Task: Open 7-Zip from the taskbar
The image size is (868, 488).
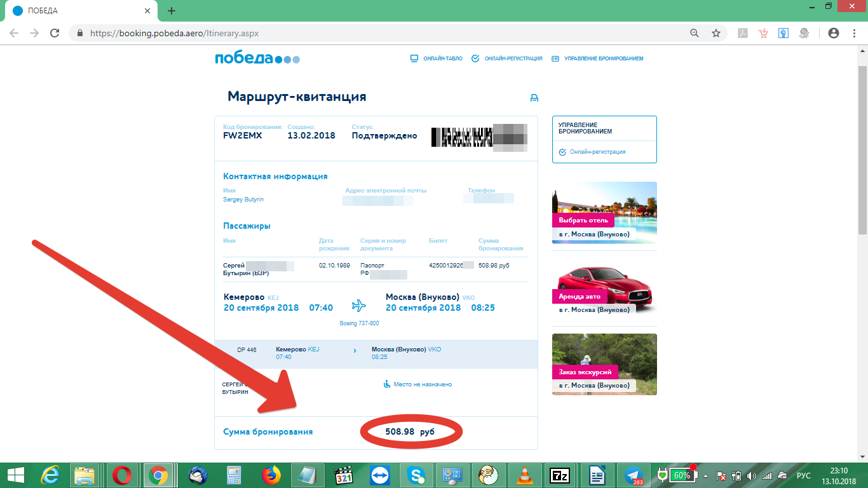Action: [x=560, y=475]
